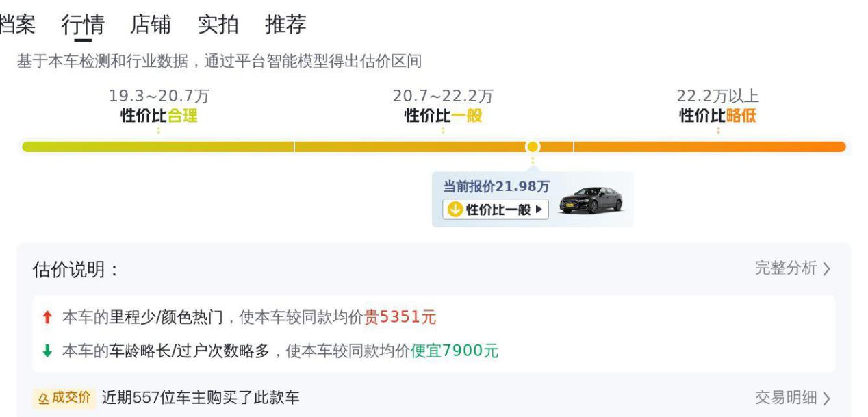868x417 pixels.
Task: Click the yellow price marker on the bar
Action: [x=533, y=147]
